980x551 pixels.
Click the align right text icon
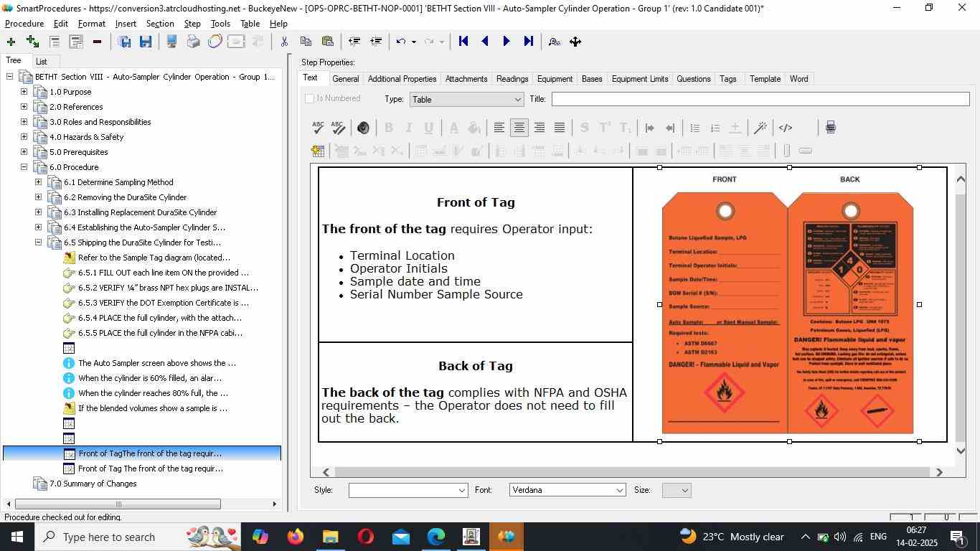pyautogui.click(x=540, y=128)
